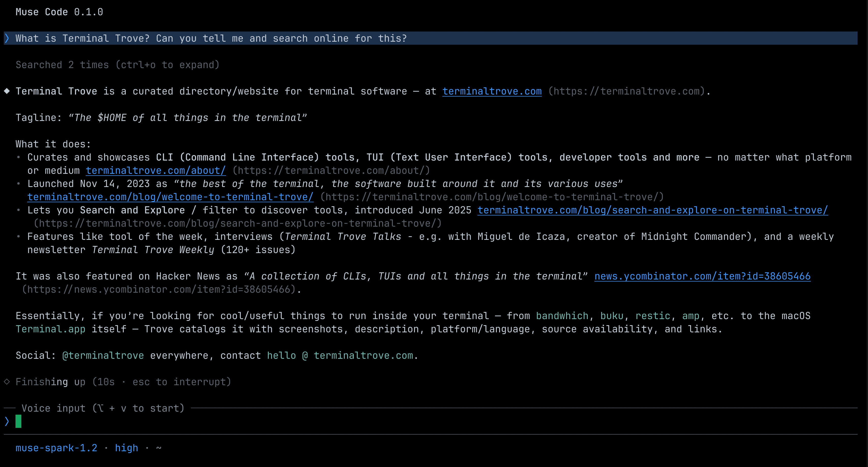This screenshot has height=467, width=868.
Task: Click the user prompt chevron icon
Action: (7, 38)
